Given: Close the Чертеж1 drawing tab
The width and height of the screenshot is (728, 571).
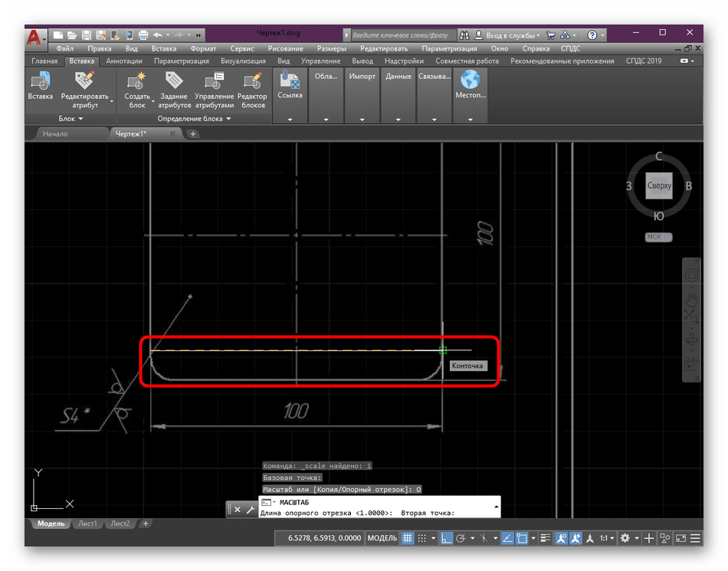Looking at the screenshot, I should 172,133.
